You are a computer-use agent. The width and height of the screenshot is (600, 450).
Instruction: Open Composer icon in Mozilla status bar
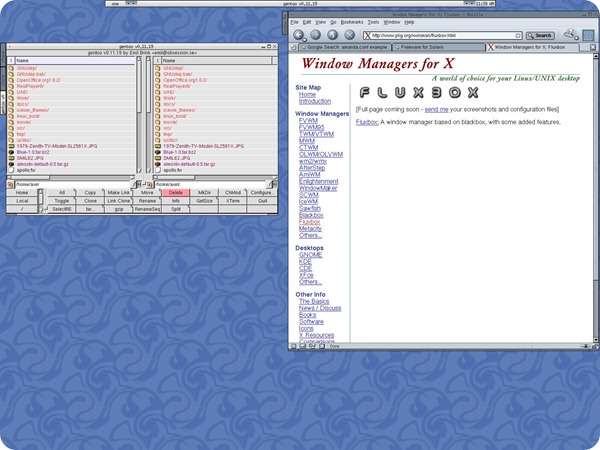point(312,346)
